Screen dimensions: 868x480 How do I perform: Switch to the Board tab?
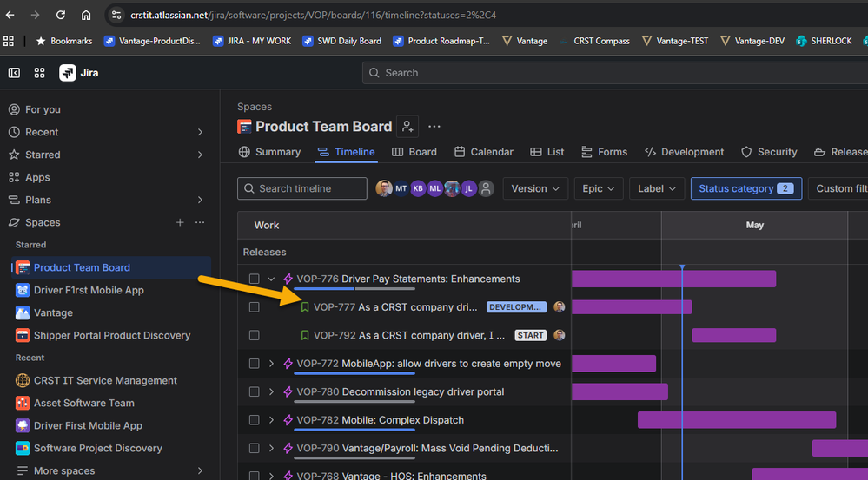(414, 152)
